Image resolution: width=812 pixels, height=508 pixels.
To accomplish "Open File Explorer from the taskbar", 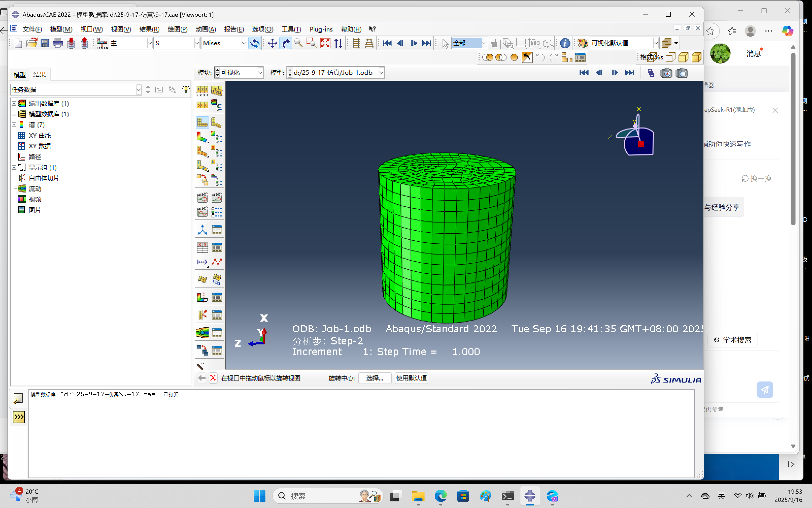I will (x=418, y=496).
